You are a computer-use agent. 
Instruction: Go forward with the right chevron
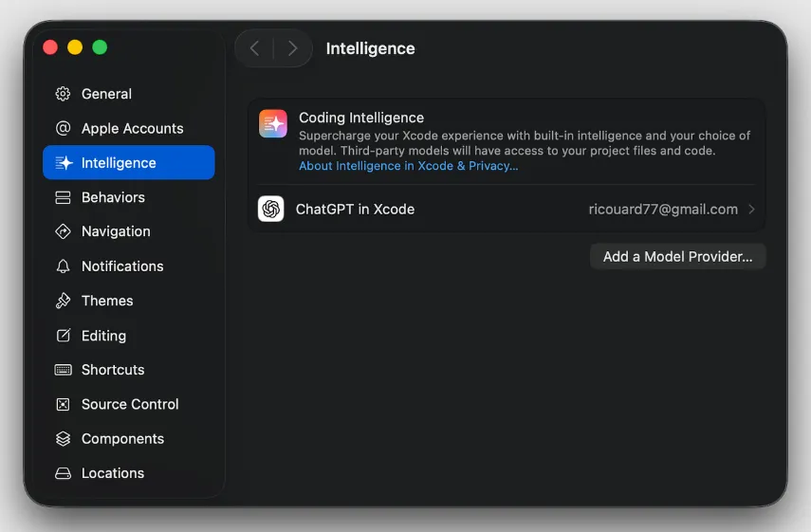click(x=293, y=48)
